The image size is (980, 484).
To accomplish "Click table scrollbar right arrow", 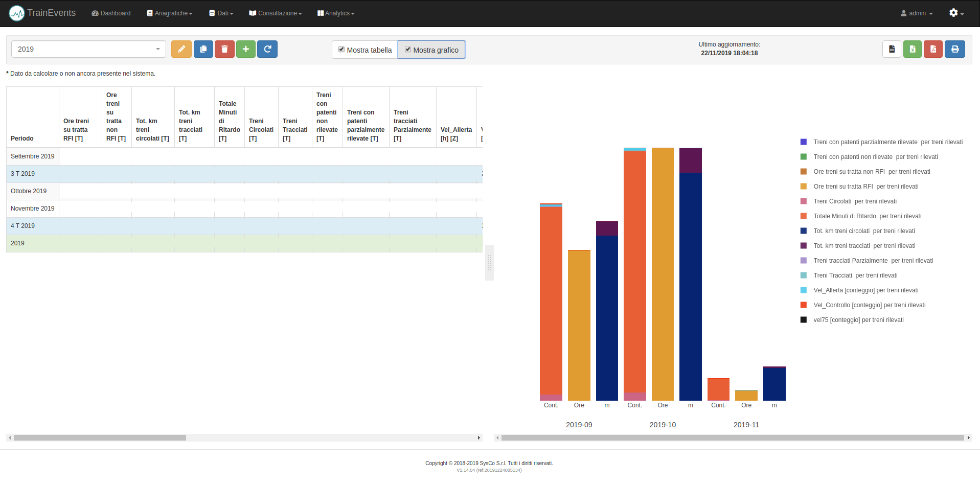I will [479, 437].
